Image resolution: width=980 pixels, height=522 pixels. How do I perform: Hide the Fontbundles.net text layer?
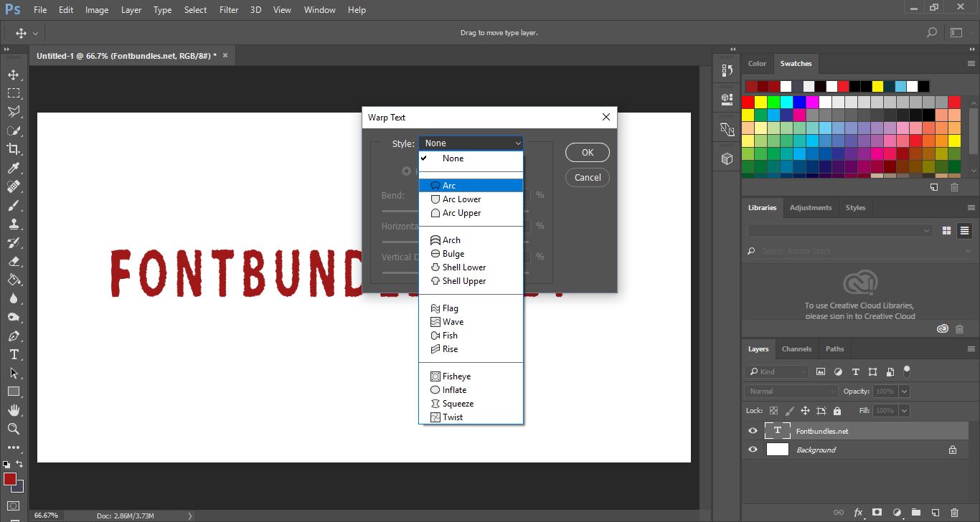[x=752, y=430]
